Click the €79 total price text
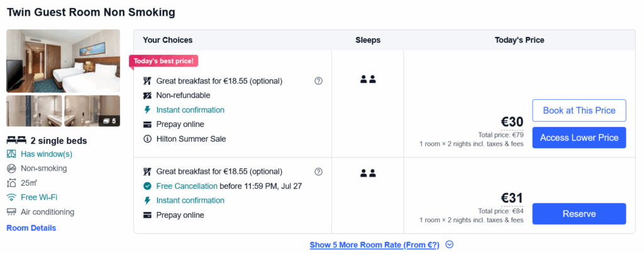 coord(501,135)
